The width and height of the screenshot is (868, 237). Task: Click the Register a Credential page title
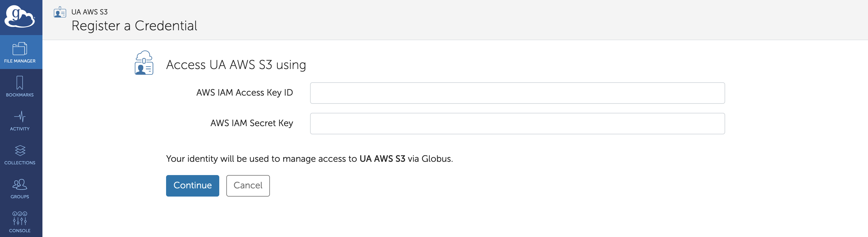coord(134,26)
